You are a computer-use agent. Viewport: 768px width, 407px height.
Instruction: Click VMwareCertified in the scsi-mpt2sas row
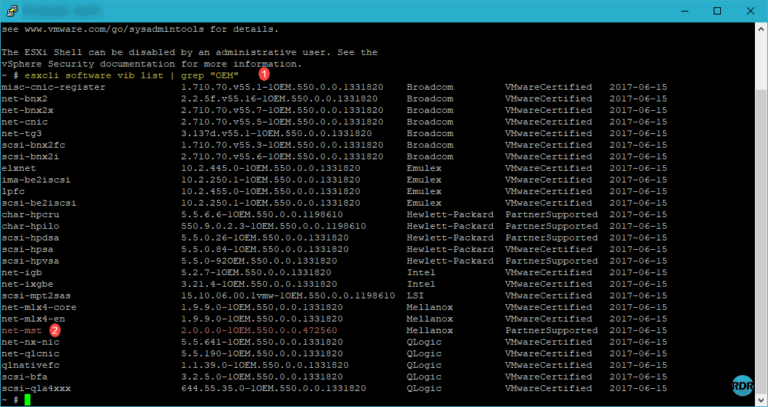(549, 296)
